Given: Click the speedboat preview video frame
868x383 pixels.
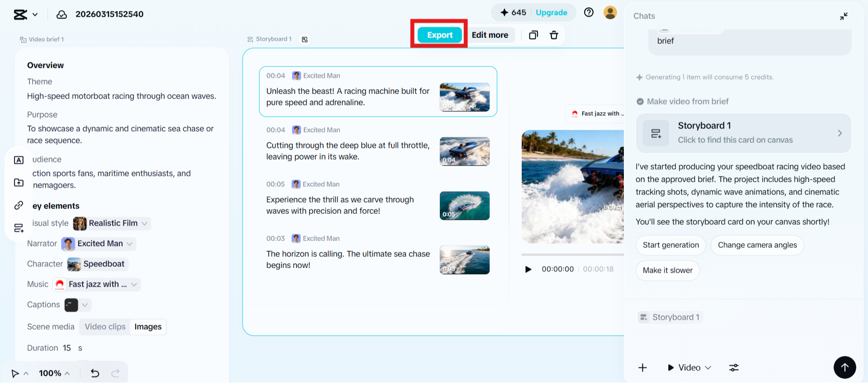Looking at the screenshot, I should click(x=573, y=187).
